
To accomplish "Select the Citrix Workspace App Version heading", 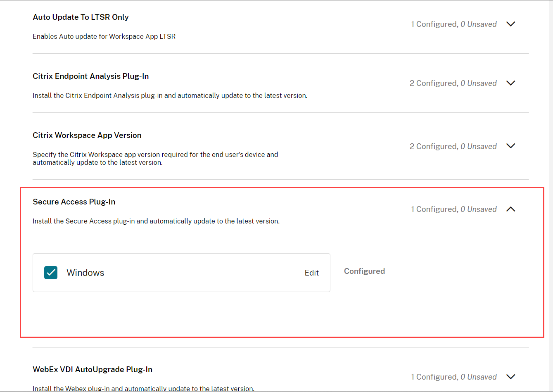I will [87, 135].
